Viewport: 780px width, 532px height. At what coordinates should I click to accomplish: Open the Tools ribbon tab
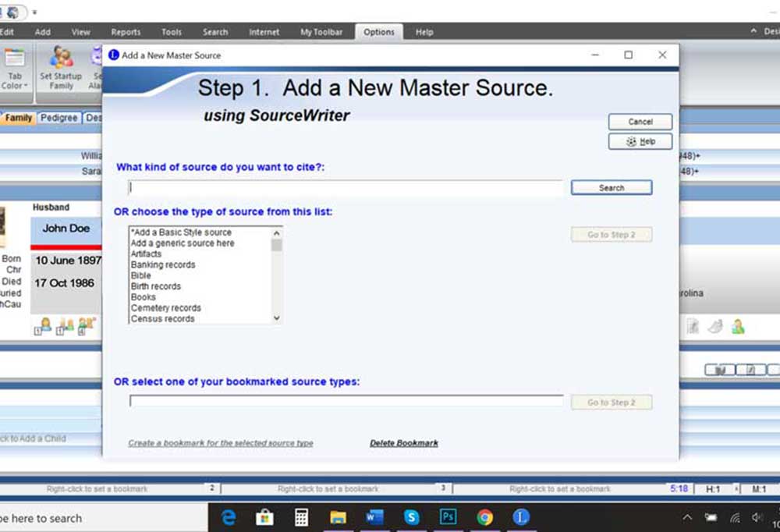(x=172, y=32)
